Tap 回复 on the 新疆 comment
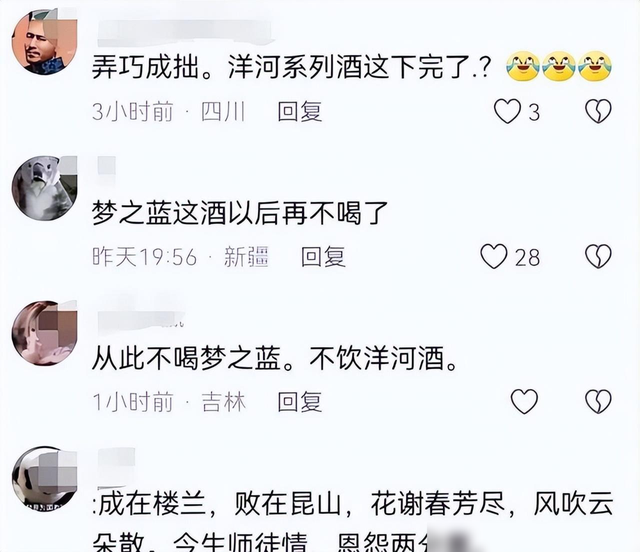The width and height of the screenshot is (640, 552). tap(323, 257)
